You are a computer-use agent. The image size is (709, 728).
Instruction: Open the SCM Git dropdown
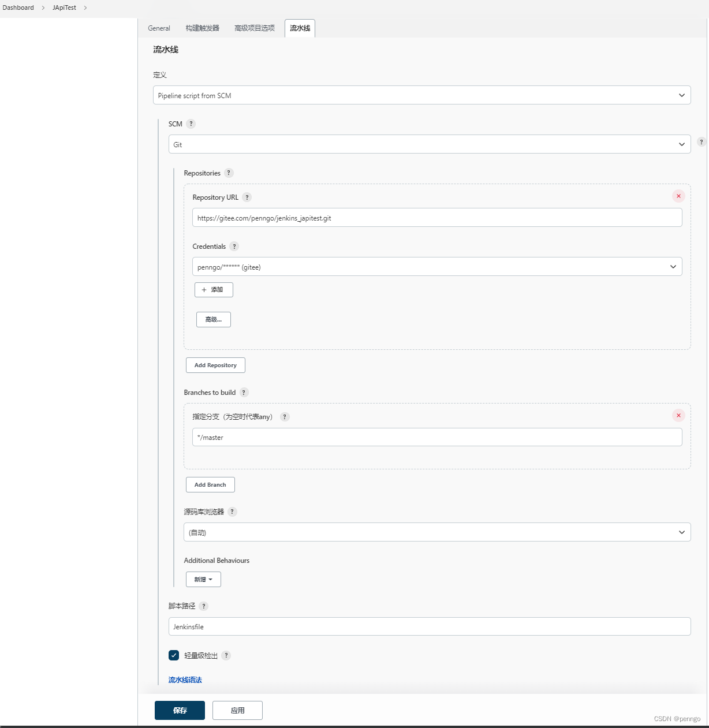(430, 144)
